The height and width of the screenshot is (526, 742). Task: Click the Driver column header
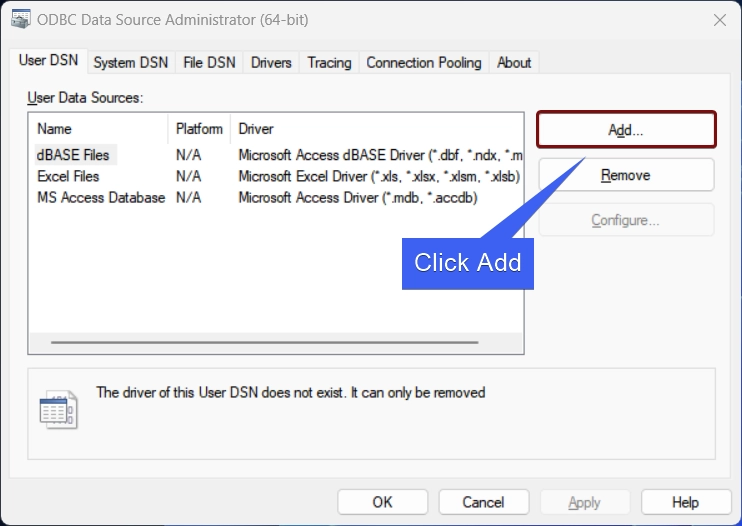376,129
